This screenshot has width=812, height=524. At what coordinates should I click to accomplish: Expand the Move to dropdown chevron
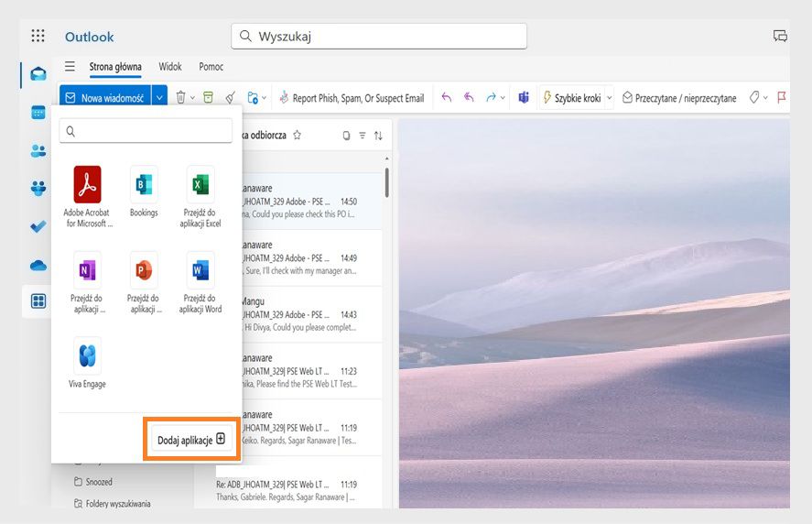click(265, 98)
